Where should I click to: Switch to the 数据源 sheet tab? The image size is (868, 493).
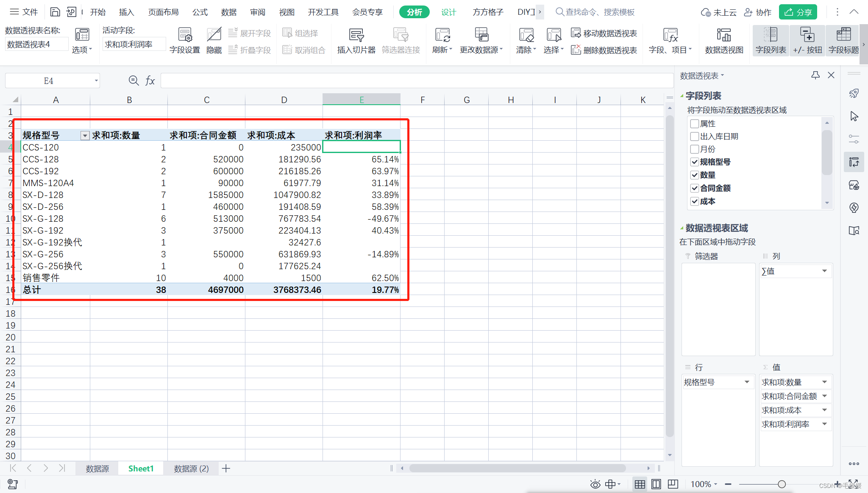coord(97,468)
